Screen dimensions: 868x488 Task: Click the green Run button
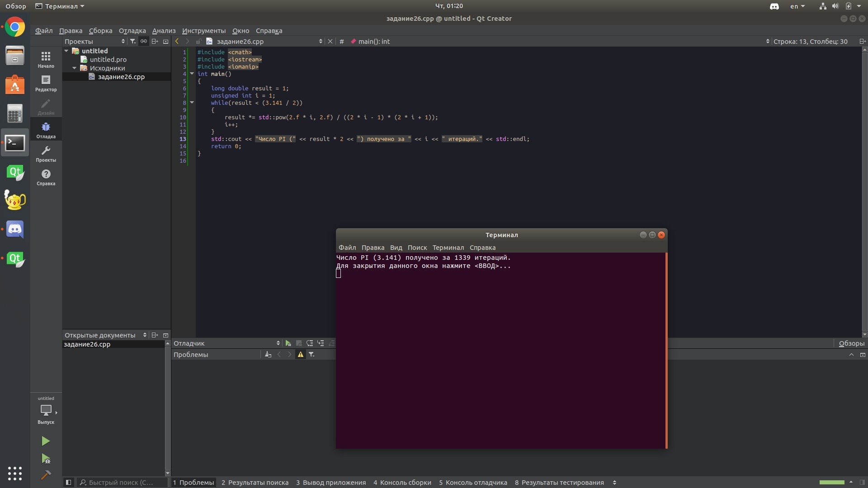[x=45, y=441]
